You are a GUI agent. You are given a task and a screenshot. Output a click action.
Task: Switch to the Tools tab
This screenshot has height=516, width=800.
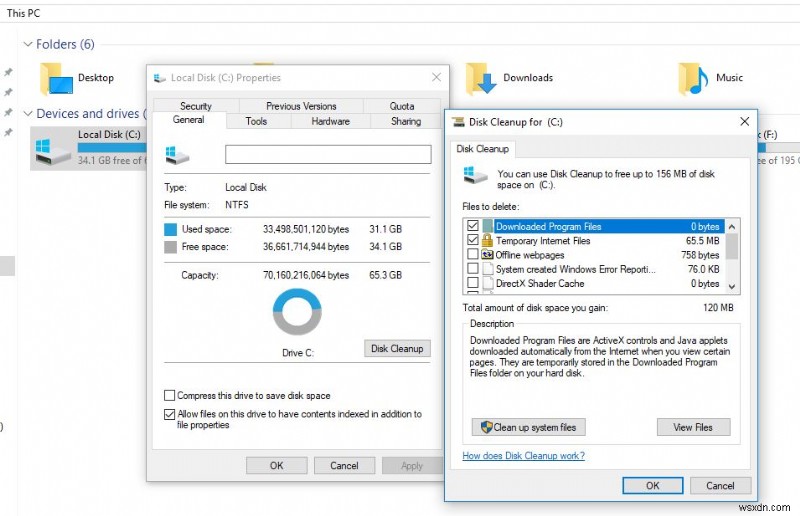pos(256,121)
